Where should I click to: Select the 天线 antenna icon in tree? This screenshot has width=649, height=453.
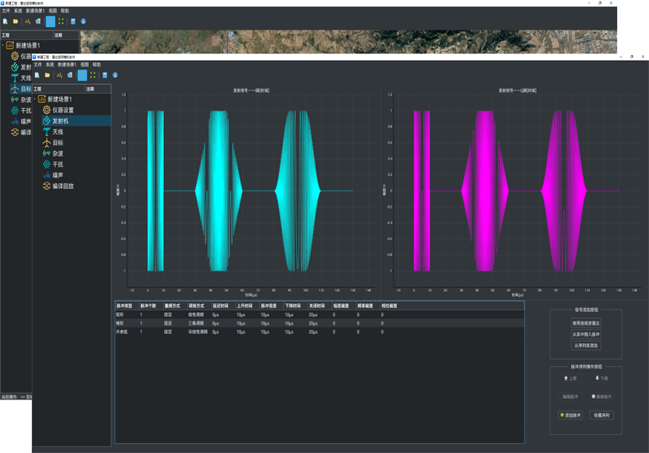45,132
